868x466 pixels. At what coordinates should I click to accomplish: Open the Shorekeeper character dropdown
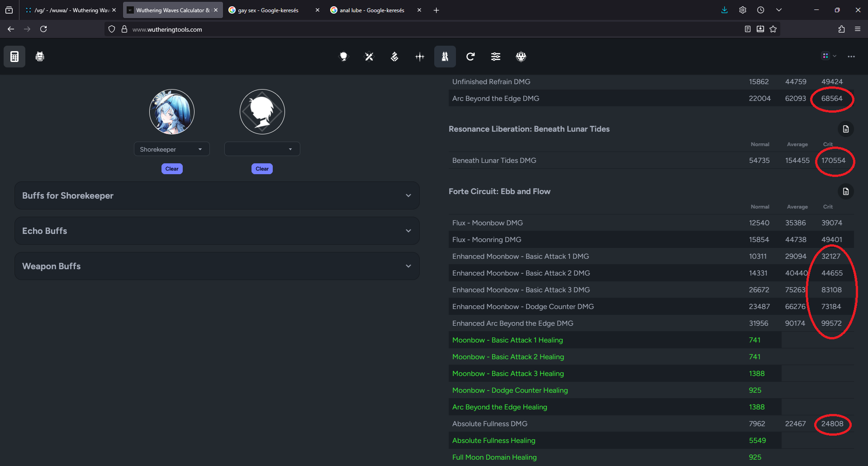pos(172,149)
